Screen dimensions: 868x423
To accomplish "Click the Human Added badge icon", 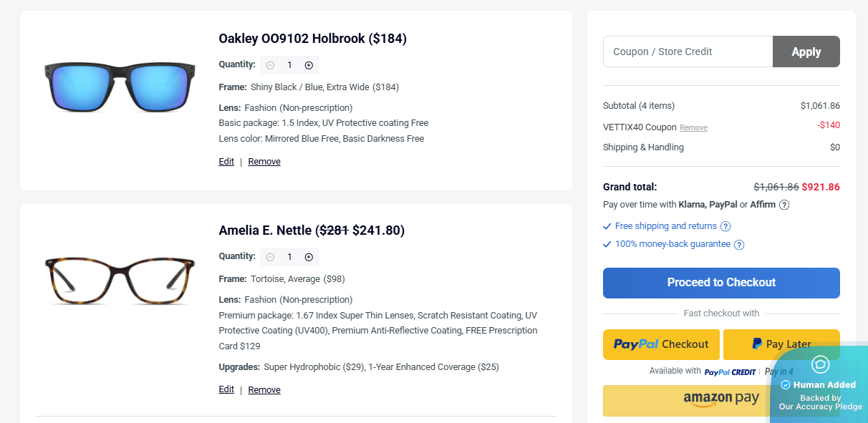I will [820, 365].
